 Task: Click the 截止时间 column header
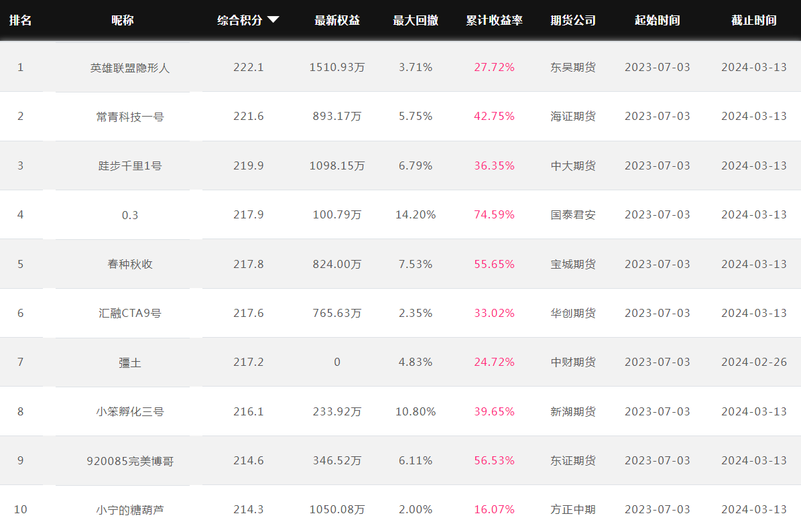pyautogui.click(x=754, y=20)
